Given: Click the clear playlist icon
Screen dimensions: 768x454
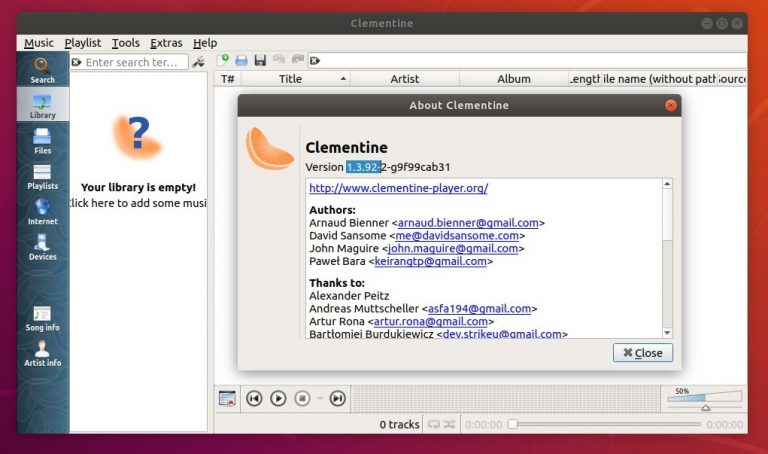Looking at the screenshot, I should 227,398.
